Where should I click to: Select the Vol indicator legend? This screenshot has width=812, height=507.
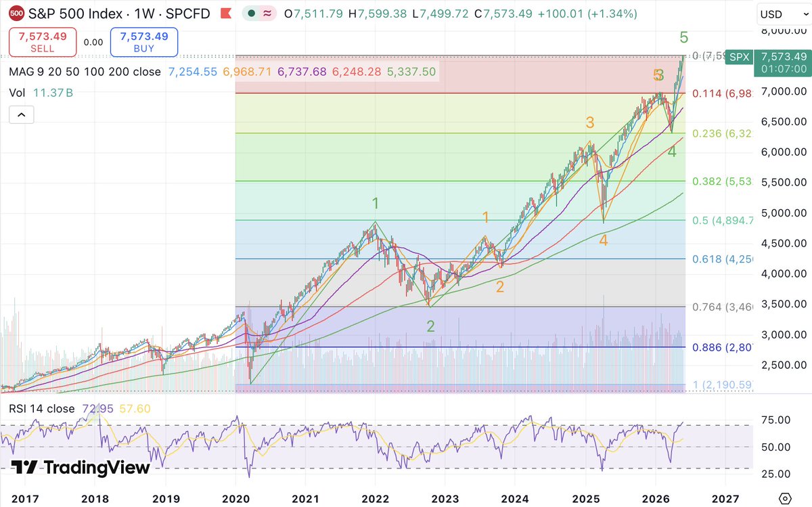(18, 93)
